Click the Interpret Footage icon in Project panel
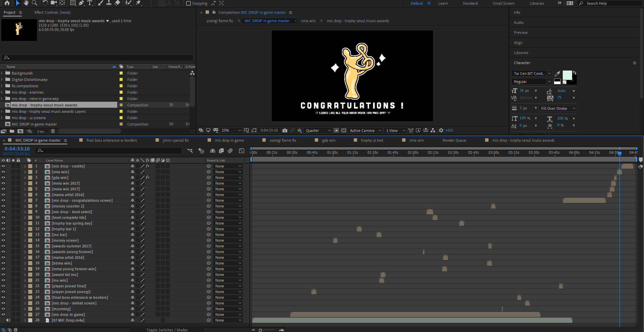The height and width of the screenshot is (332, 644). coord(4,131)
